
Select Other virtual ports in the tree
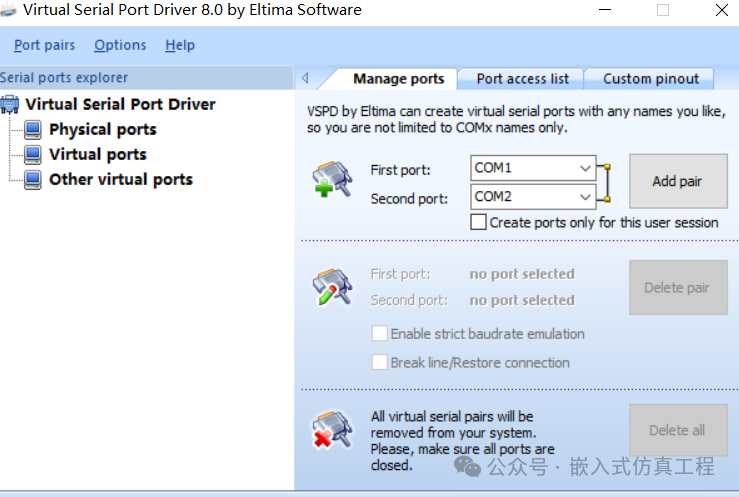pos(121,179)
